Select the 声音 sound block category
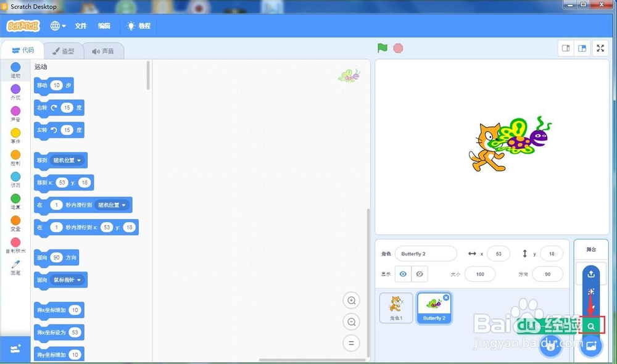The width and height of the screenshot is (617, 364). click(x=15, y=114)
